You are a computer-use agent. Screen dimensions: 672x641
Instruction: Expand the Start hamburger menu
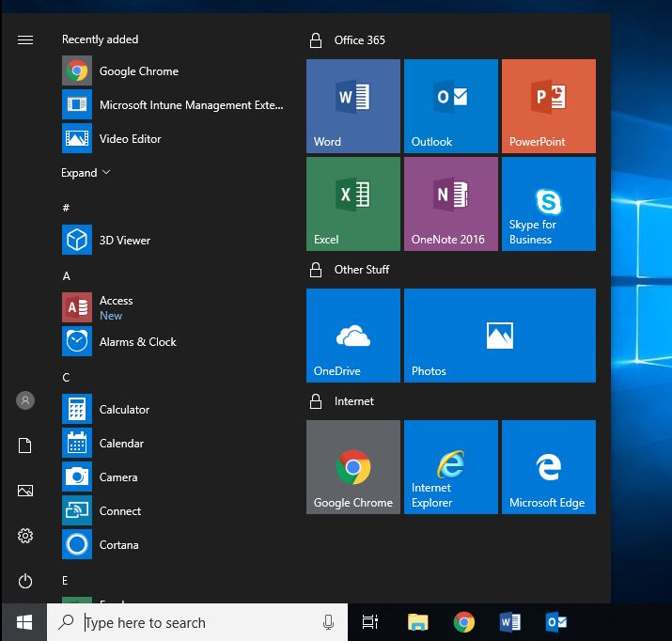pos(25,39)
